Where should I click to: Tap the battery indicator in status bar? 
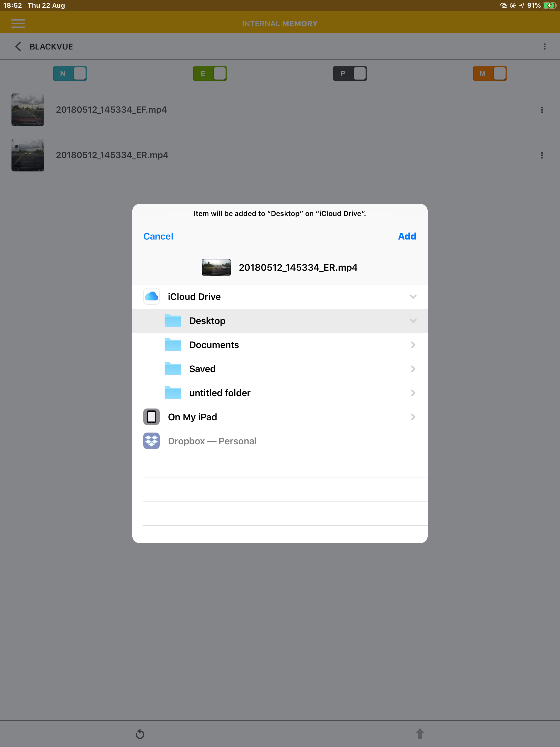coord(550,5)
